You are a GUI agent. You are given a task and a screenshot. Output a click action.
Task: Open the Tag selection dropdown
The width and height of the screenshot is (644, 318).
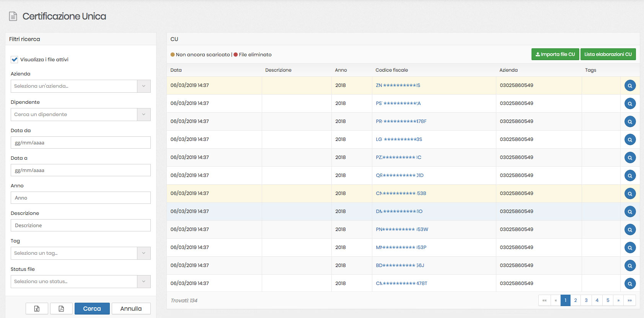tap(143, 253)
